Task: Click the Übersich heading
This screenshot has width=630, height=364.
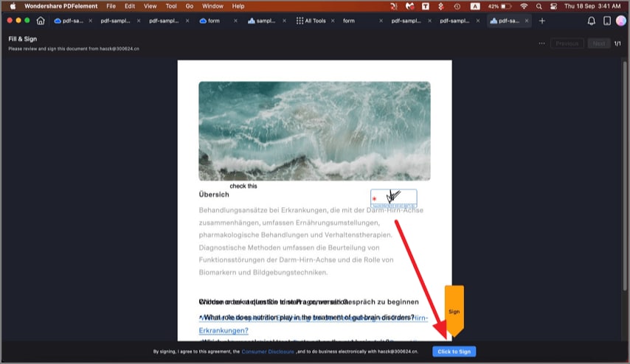Action: click(x=214, y=195)
